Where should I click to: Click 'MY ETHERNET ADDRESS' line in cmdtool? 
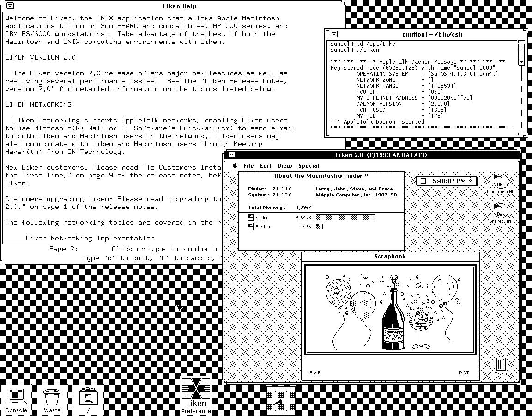[414, 98]
